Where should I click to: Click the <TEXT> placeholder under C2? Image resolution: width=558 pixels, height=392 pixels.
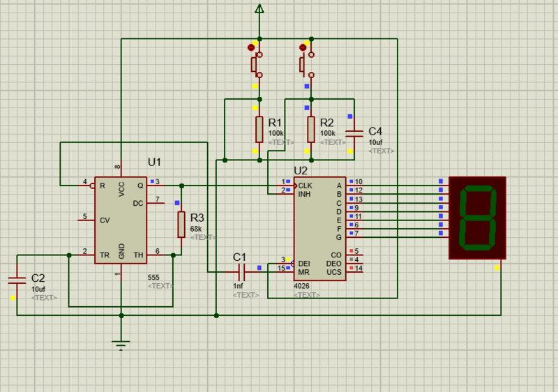point(44,298)
